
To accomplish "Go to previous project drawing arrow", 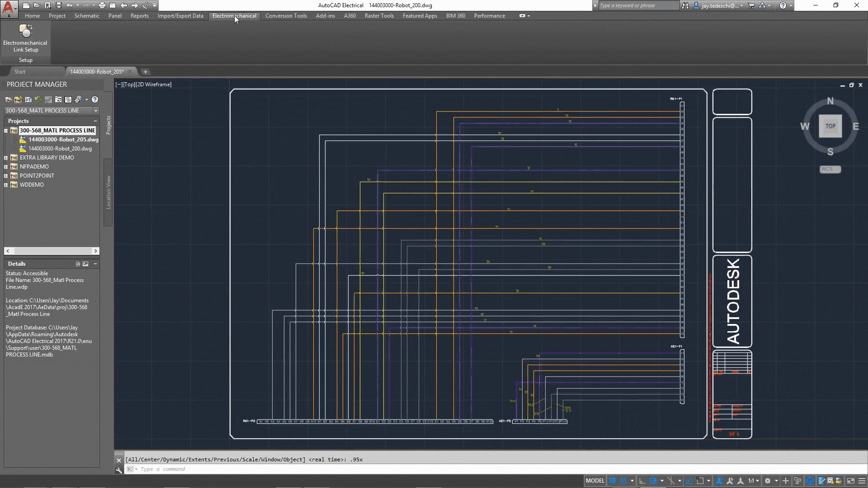I will [x=123, y=5].
